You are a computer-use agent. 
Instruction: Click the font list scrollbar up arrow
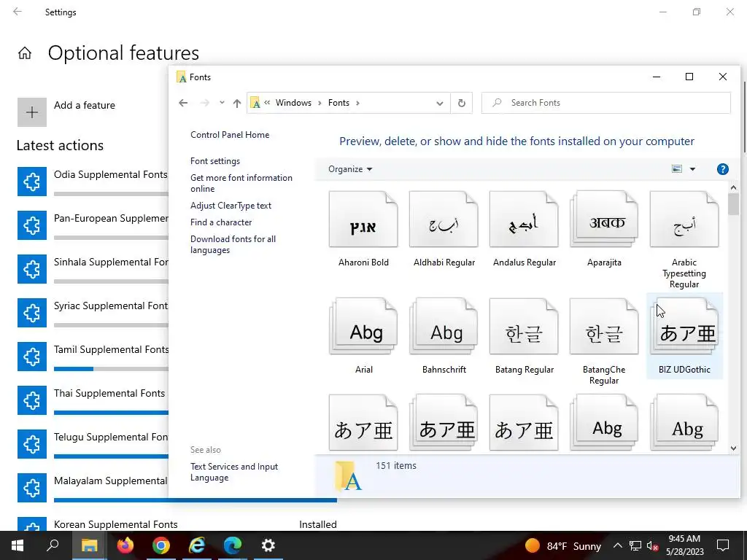[733, 188]
